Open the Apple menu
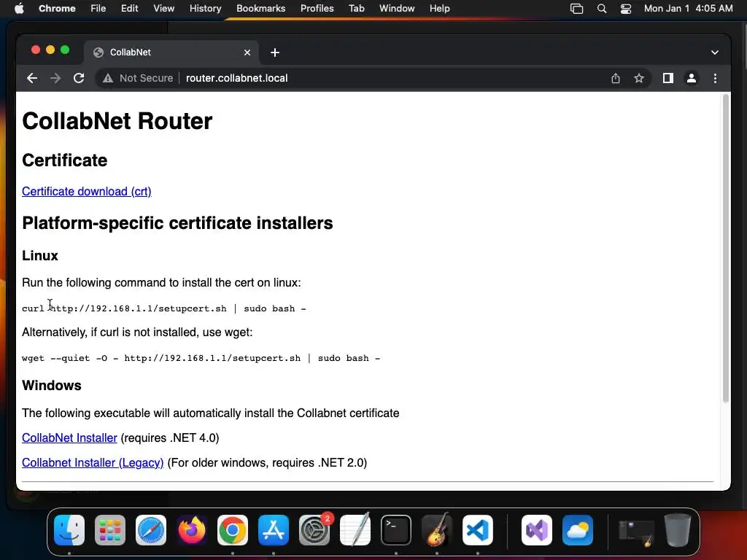Image resolution: width=747 pixels, height=560 pixels. (19, 9)
